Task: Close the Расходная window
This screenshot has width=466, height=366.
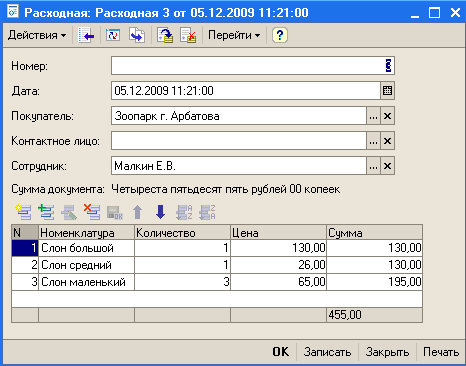Action: click(x=455, y=13)
